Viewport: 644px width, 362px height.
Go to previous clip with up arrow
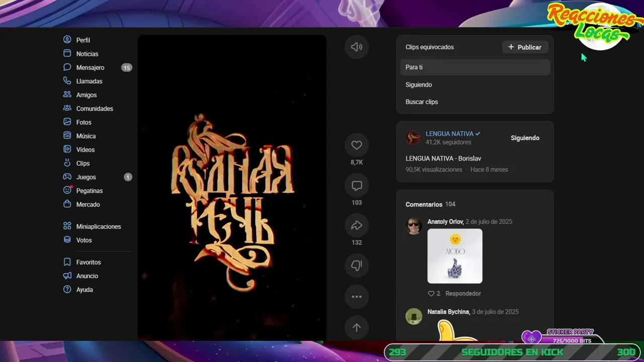click(x=357, y=328)
